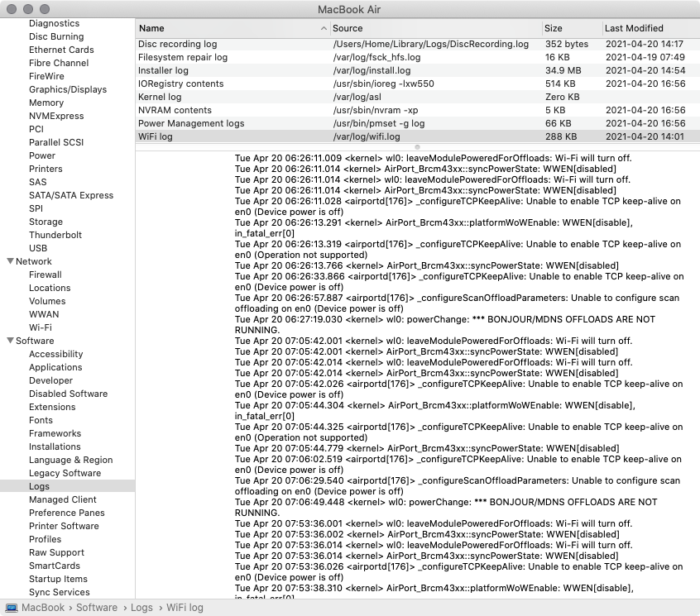Open Frameworks under Software
700x616 pixels.
pyautogui.click(x=55, y=433)
